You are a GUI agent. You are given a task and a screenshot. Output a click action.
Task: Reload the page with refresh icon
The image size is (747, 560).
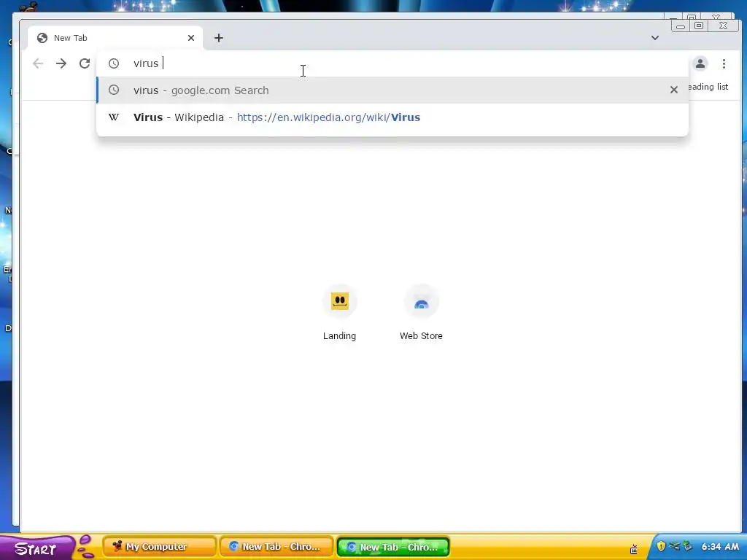click(85, 63)
